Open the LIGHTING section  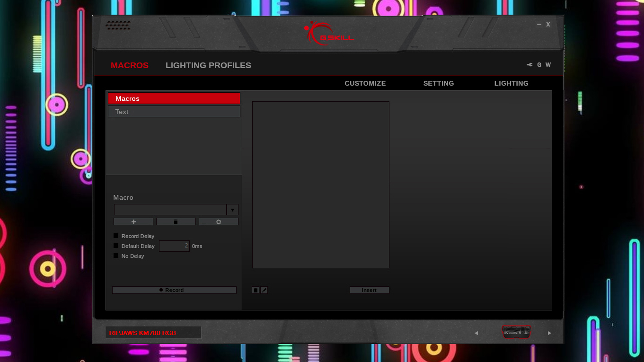point(512,83)
